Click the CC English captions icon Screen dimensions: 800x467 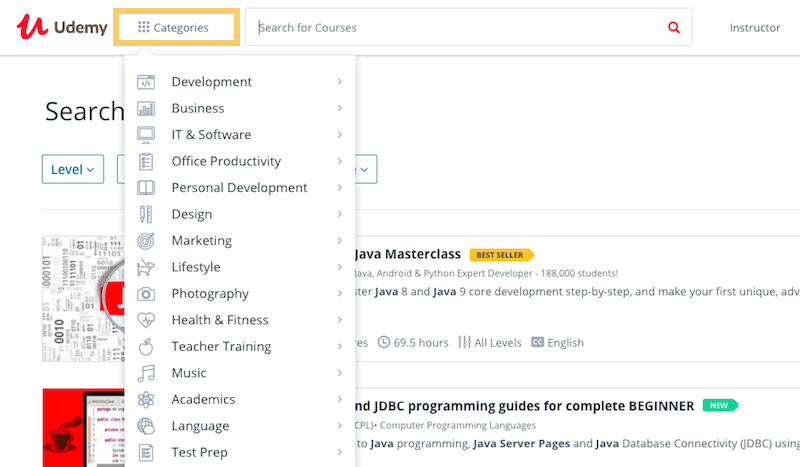pyautogui.click(x=537, y=342)
